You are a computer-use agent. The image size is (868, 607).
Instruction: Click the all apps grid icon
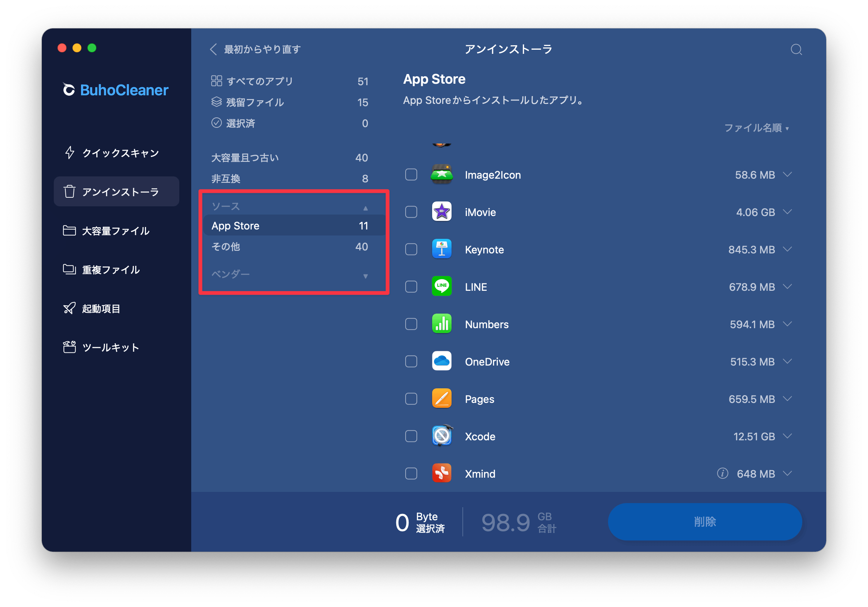(216, 81)
